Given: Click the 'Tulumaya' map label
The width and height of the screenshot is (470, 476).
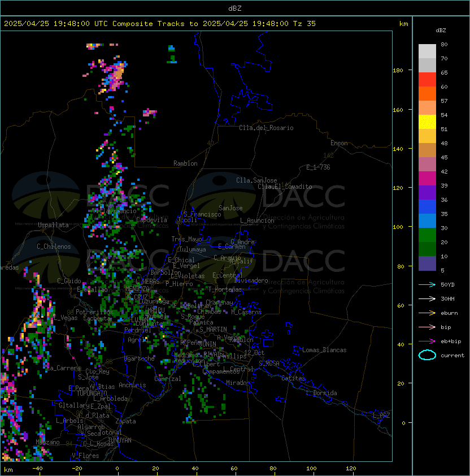Looking at the screenshot, I should click(193, 249).
